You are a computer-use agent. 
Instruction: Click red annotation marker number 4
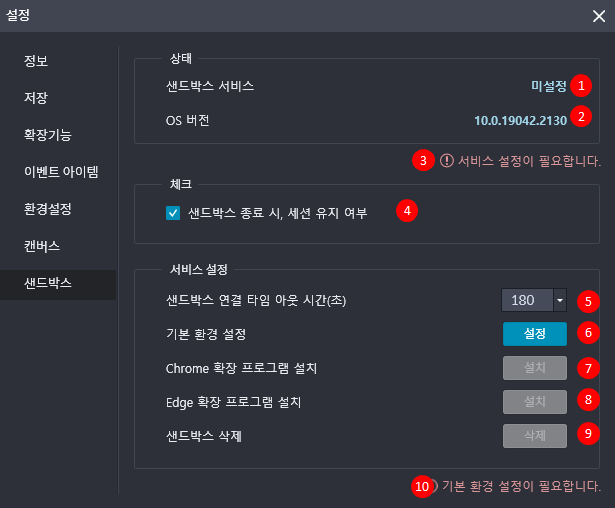407,211
